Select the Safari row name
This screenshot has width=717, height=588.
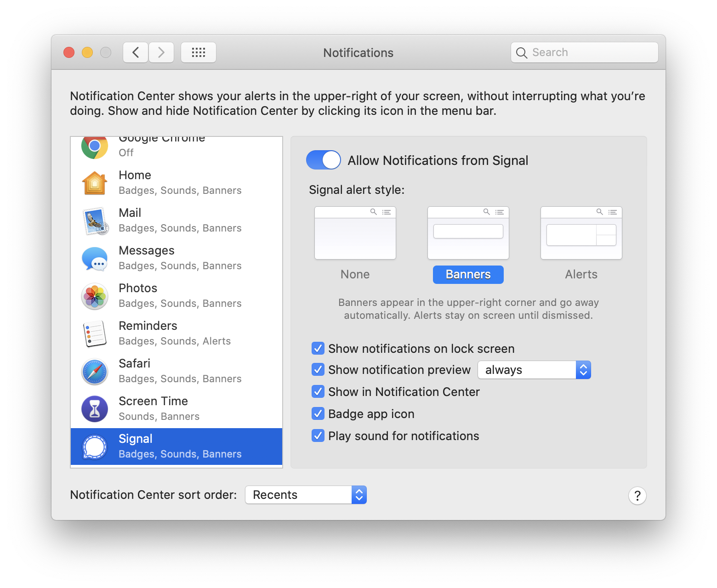[135, 363]
